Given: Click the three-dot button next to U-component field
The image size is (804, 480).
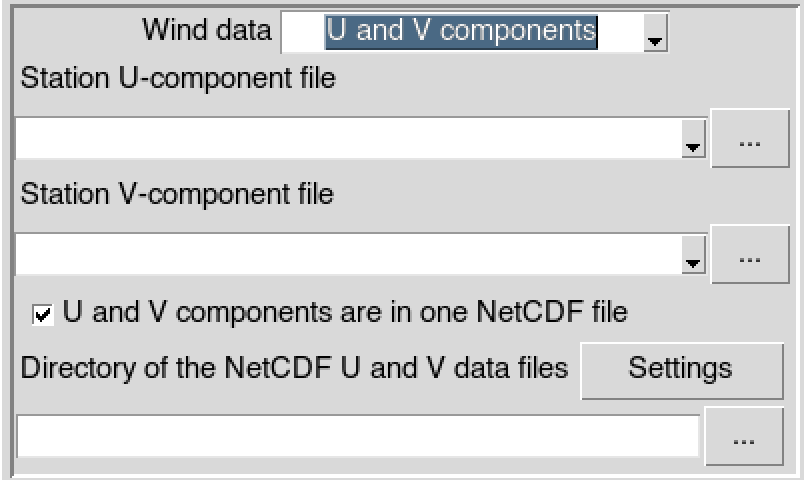Looking at the screenshot, I should tap(750, 138).
